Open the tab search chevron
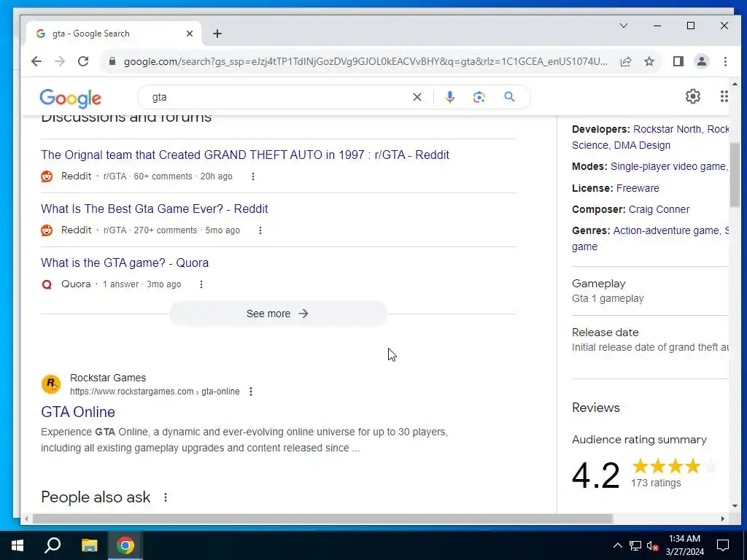Image resolution: width=747 pixels, height=560 pixels. tap(624, 26)
